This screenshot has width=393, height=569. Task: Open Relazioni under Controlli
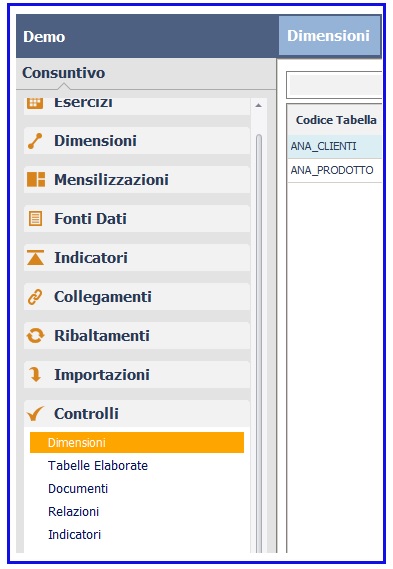tap(74, 512)
